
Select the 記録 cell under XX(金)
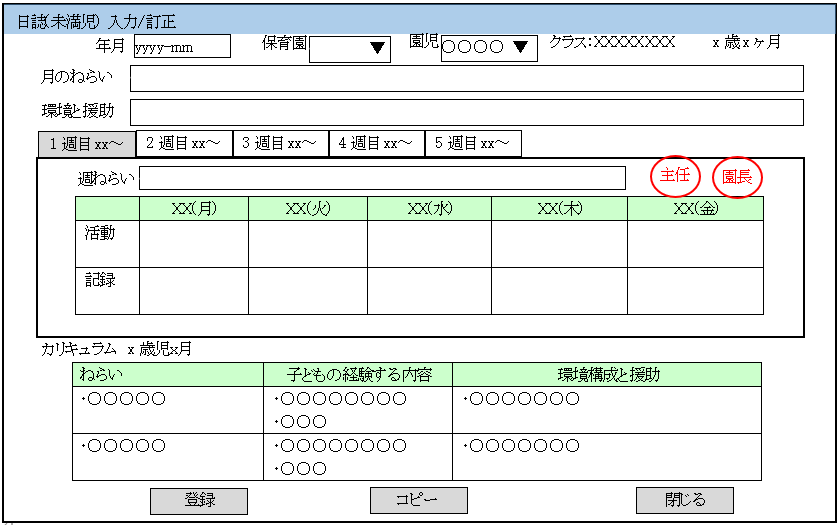pyautogui.click(x=695, y=290)
